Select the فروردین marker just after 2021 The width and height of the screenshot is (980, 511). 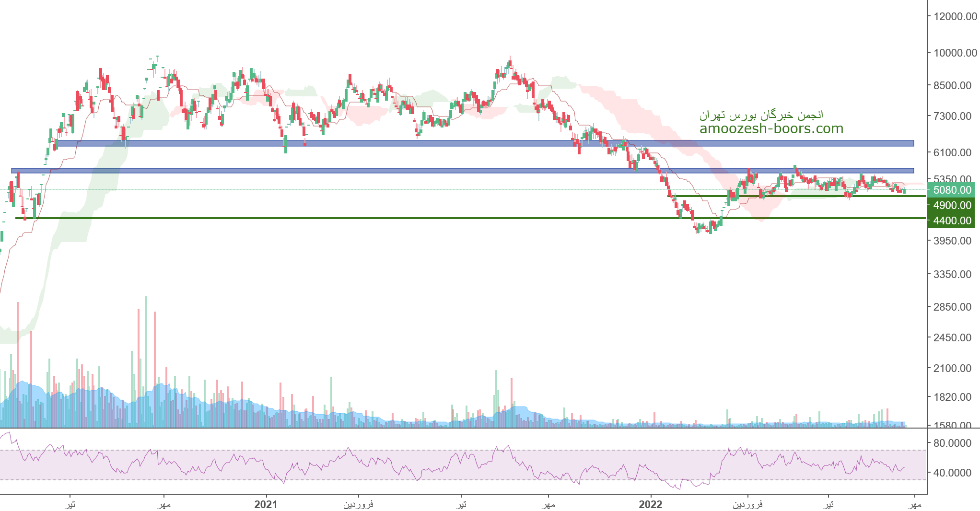[358, 504]
